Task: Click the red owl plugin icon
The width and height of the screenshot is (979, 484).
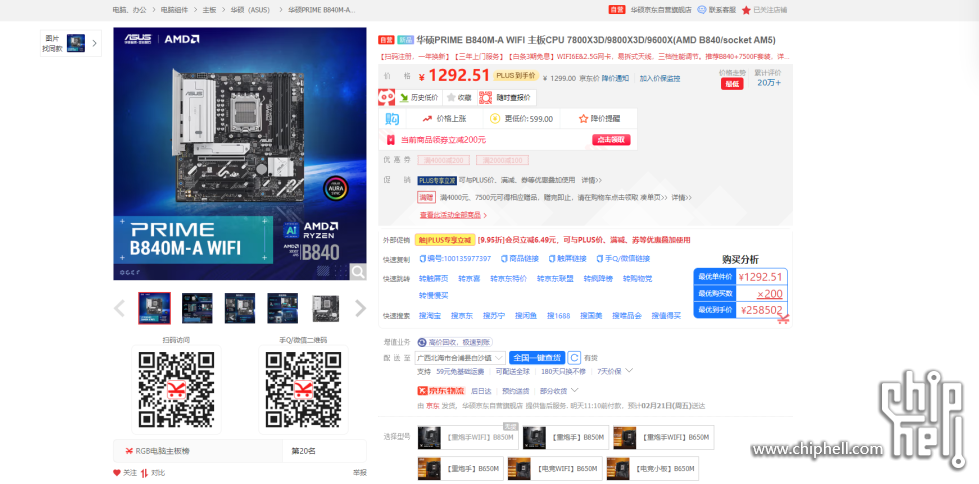Action: click(386, 97)
